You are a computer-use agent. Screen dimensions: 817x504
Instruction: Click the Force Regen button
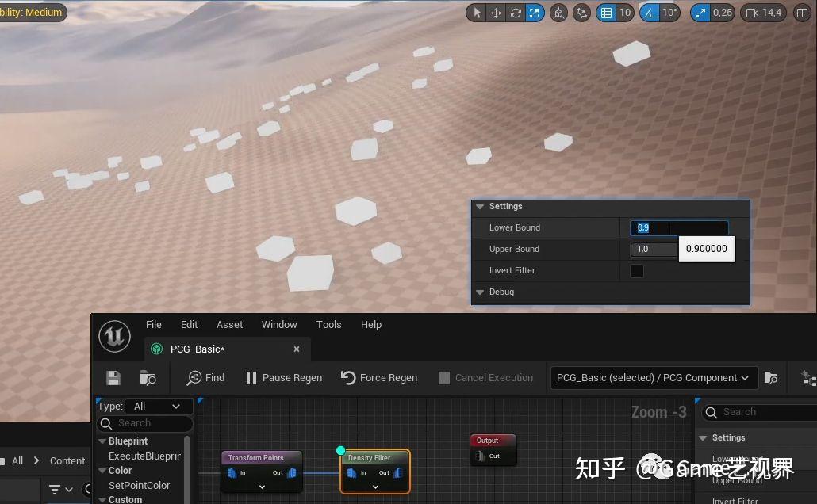(379, 378)
